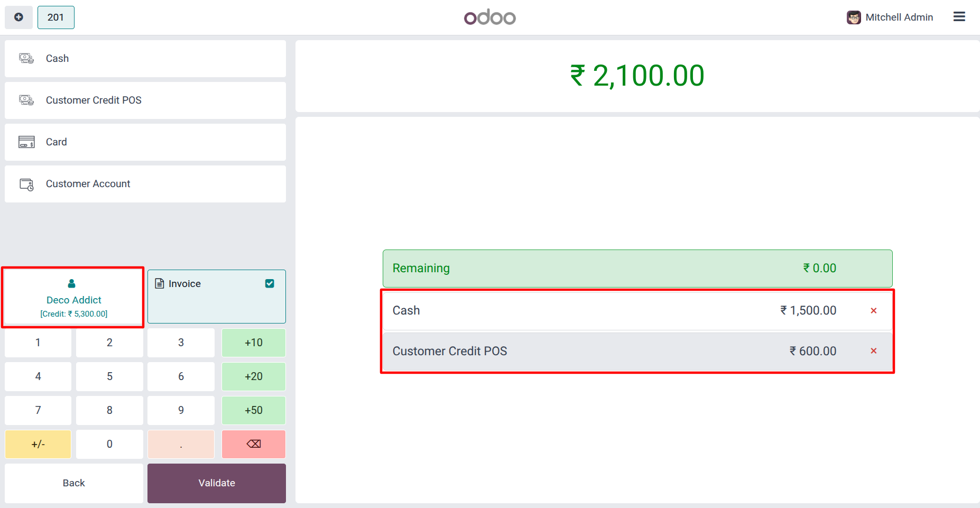Choose Customer Credit POS payment method
980x508 pixels.
(x=145, y=100)
